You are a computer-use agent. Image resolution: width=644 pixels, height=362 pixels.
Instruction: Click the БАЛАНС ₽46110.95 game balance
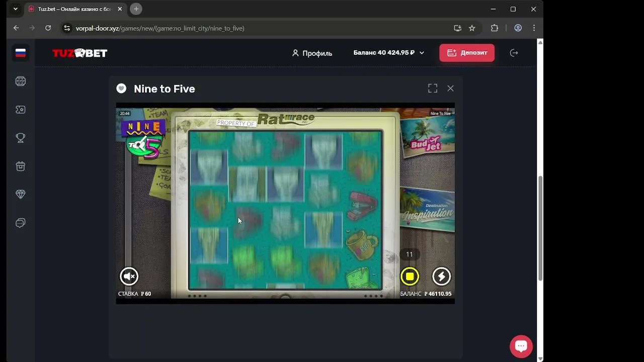point(426,294)
